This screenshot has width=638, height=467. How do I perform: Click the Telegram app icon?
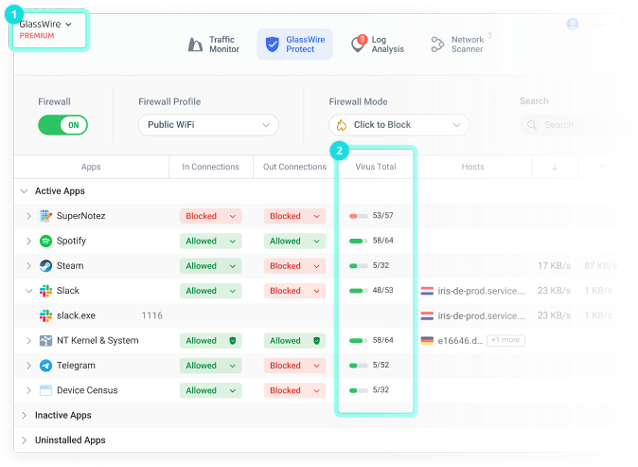tap(46, 365)
